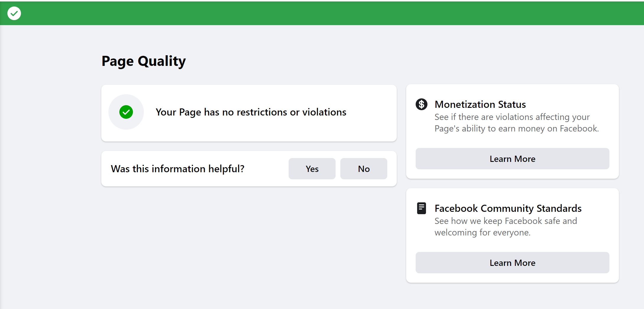The width and height of the screenshot is (644, 309).
Task: Click the Monetization Status dollar icon
Action: 421,104
